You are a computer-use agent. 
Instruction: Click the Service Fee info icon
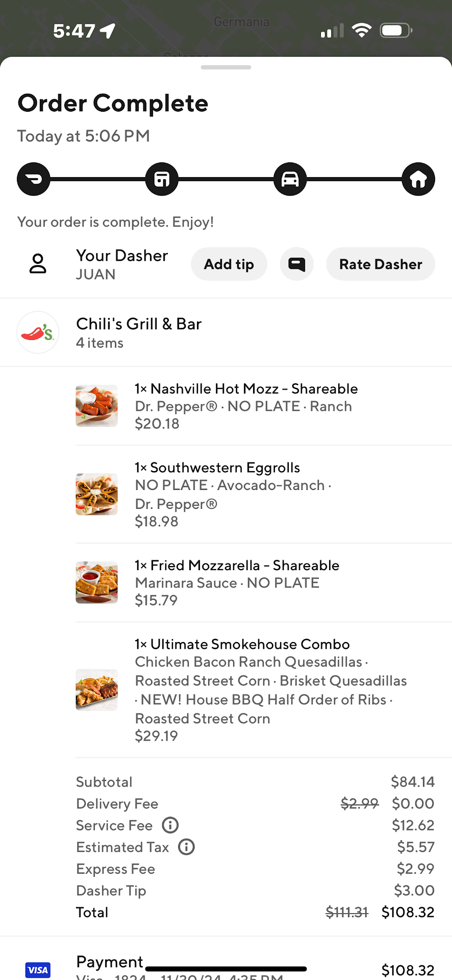point(170,825)
